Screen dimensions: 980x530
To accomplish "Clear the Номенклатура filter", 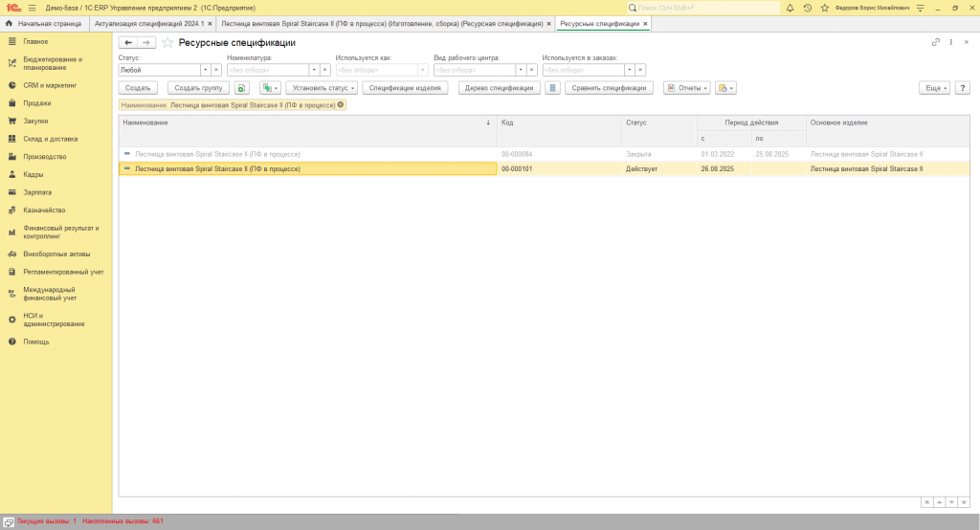I will tap(325, 70).
